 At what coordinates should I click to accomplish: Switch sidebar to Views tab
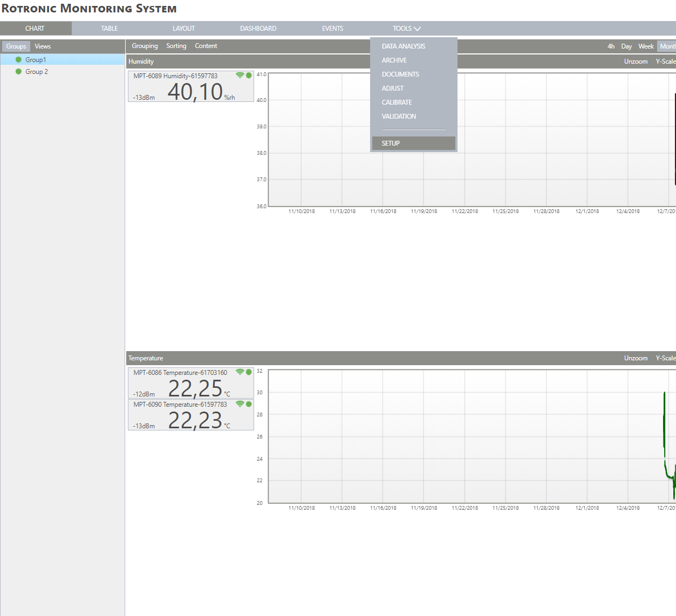click(43, 46)
